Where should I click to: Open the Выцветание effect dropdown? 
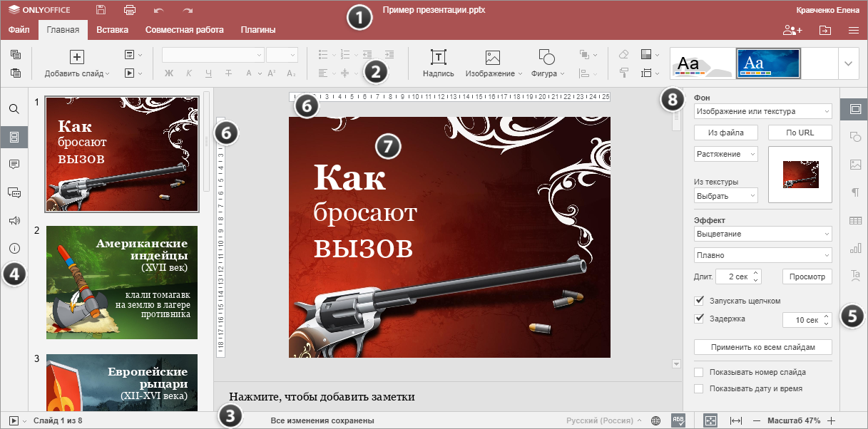tap(762, 234)
